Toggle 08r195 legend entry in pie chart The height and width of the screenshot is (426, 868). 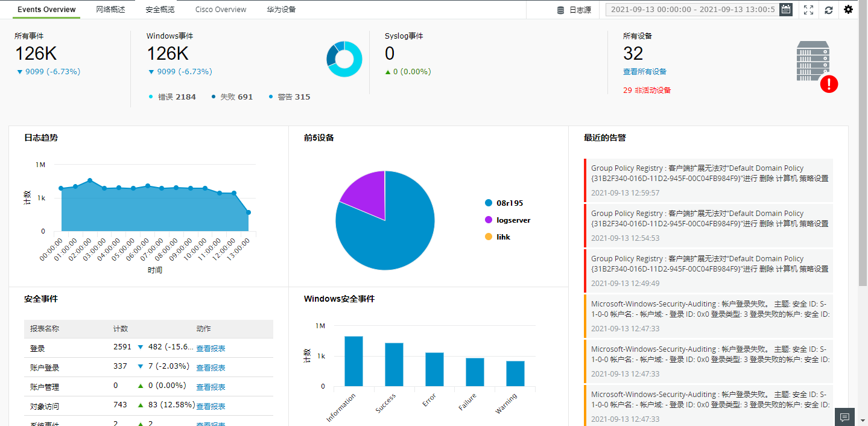click(504, 203)
